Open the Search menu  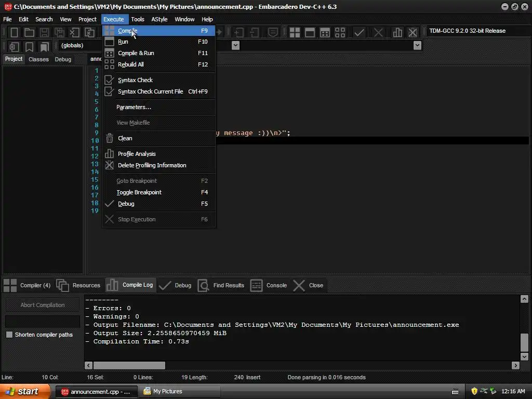(x=44, y=19)
